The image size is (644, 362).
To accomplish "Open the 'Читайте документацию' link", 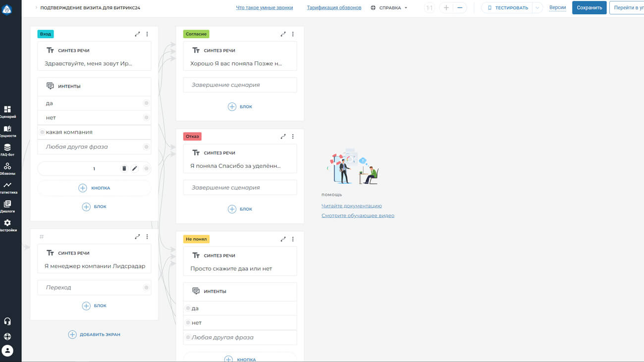I will pyautogui.click(x=351, y=206).
